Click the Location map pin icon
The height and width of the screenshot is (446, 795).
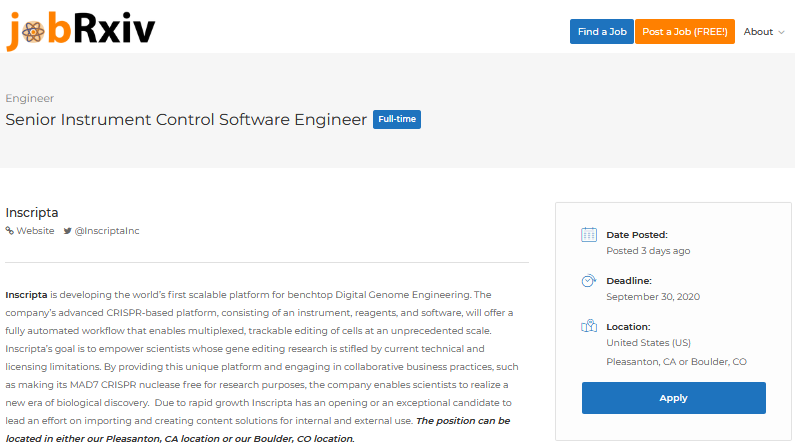[x=589, y=326]
